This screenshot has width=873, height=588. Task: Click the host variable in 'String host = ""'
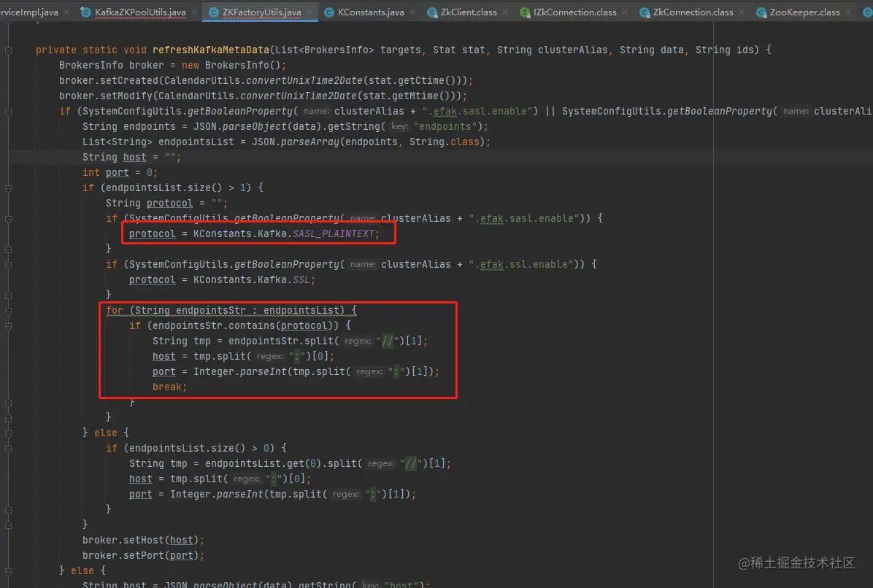[x=135, y=158]
